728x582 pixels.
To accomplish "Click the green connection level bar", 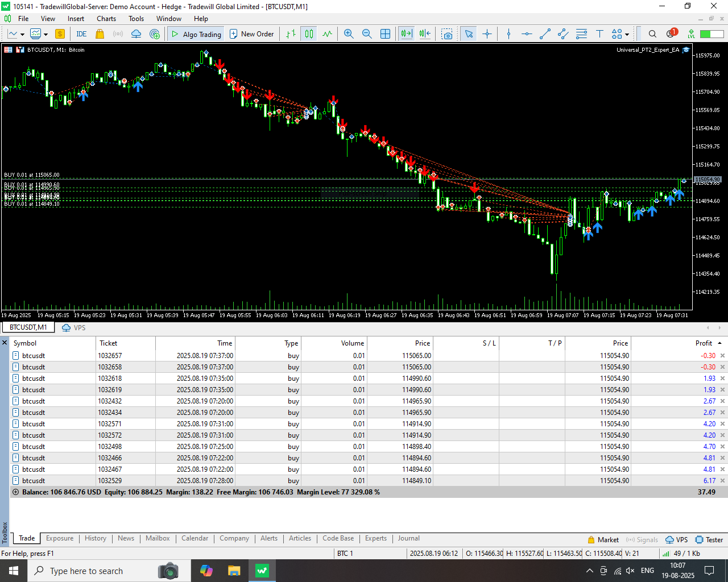I will [x=712, y=34].
